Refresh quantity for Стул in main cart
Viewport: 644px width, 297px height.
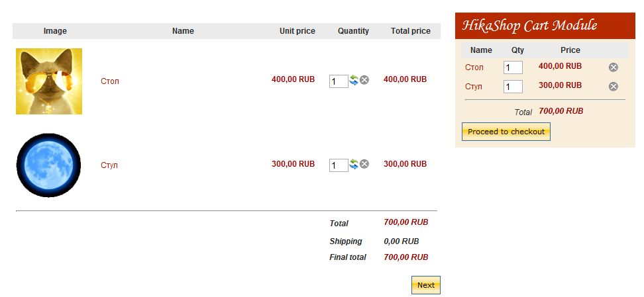tap(354, 164)
